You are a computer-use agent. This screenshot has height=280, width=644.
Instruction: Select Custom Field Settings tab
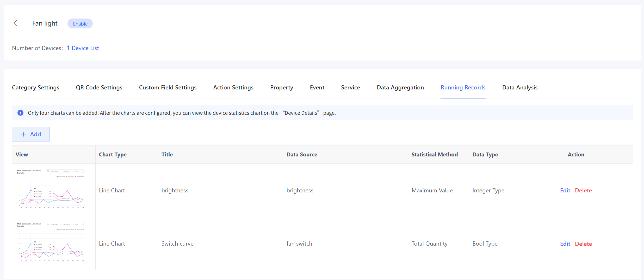(168, 88)
